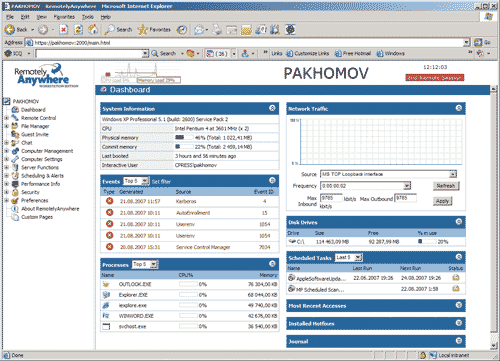The height and width of the screenshot is (361, 500).
Task: Open the Tools menu
Action: coord(88,17)
